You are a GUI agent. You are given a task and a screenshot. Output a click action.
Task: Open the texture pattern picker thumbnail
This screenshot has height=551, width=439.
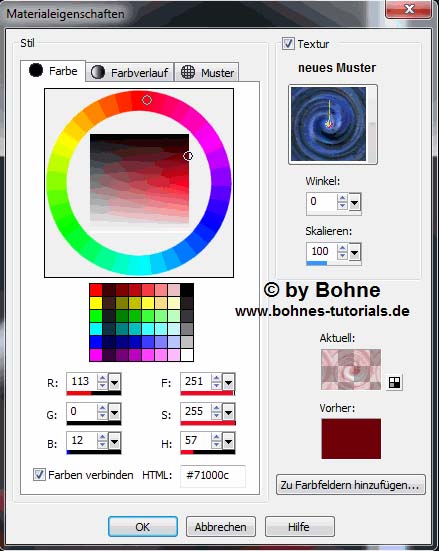[x=333, y=124]
